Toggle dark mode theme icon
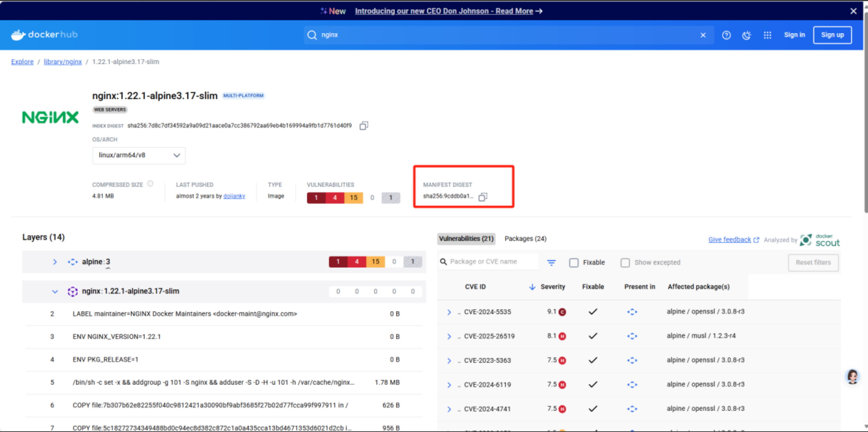Image resolution: width=868 pixels, height=432 pixels. [x=747, y=35]
